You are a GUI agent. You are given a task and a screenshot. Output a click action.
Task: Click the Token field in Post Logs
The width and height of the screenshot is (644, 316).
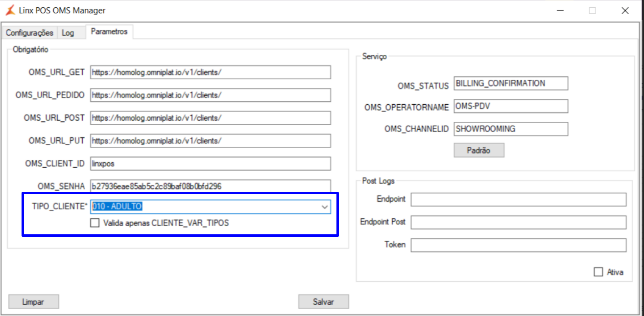pos(518,245)
